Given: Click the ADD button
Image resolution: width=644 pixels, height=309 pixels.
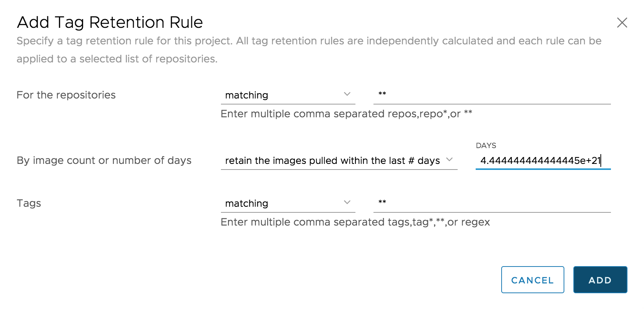Looking at the screenshot, I should (600, 280).
